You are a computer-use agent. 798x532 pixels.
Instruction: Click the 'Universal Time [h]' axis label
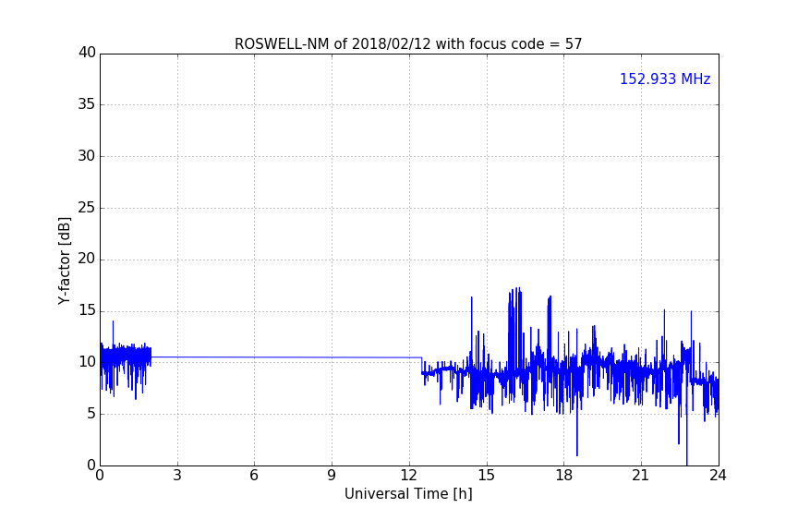[408, 493]
